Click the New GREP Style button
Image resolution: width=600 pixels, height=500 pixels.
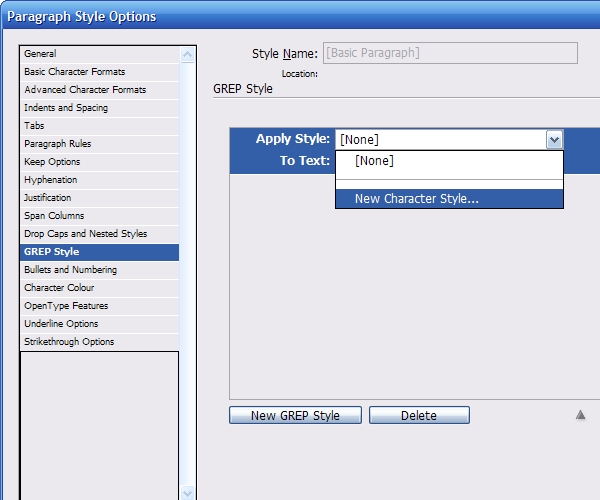click(x=295, y=415)
